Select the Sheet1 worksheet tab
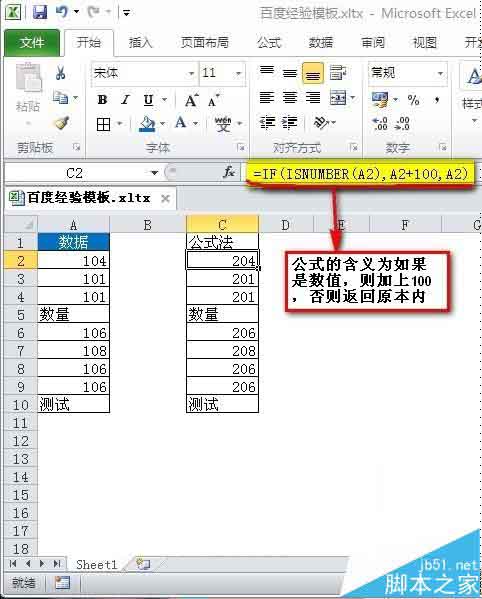482x599 pixels. (x=96, y=564)
